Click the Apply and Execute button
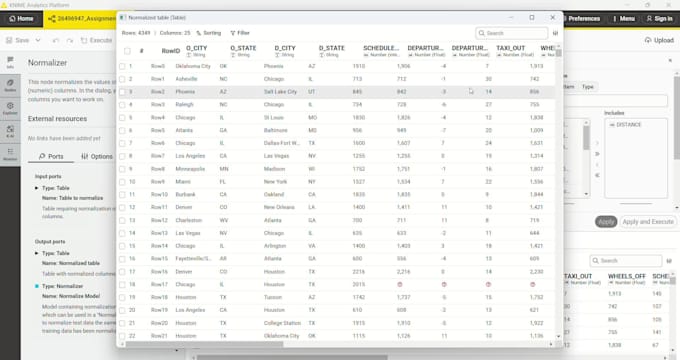 [648, 222]
